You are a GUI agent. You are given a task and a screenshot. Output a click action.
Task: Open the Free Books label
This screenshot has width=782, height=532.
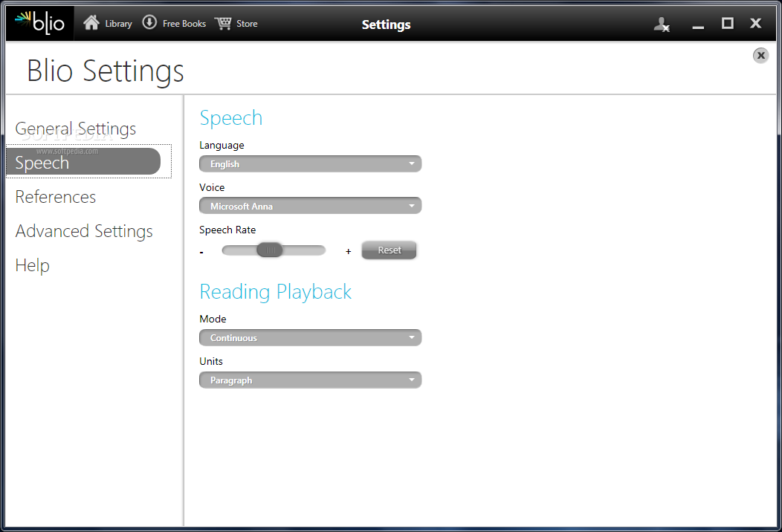184,24
